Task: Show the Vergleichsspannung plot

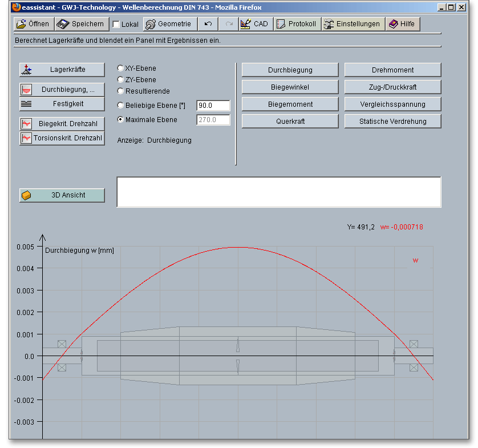Action: 392,104
